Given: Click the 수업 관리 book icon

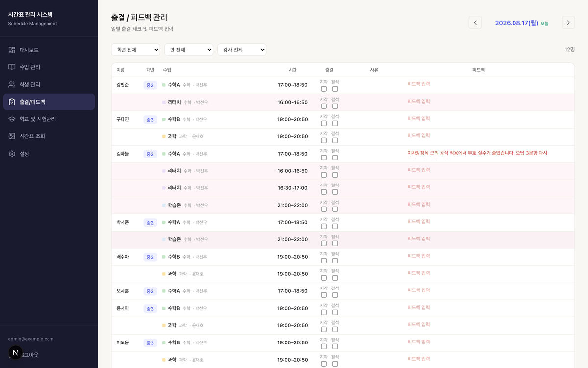Looking at the screenshot, I should click(12, 67).
